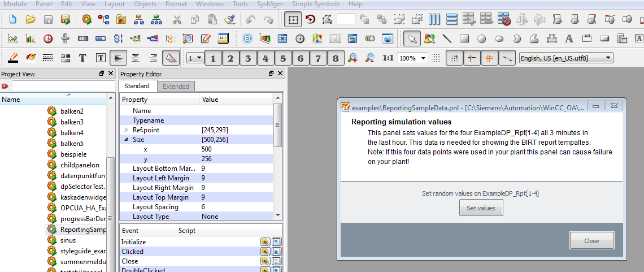Toggle layer 3 visibility button
The width and height of the screenshot is (644, 272).
248,58
